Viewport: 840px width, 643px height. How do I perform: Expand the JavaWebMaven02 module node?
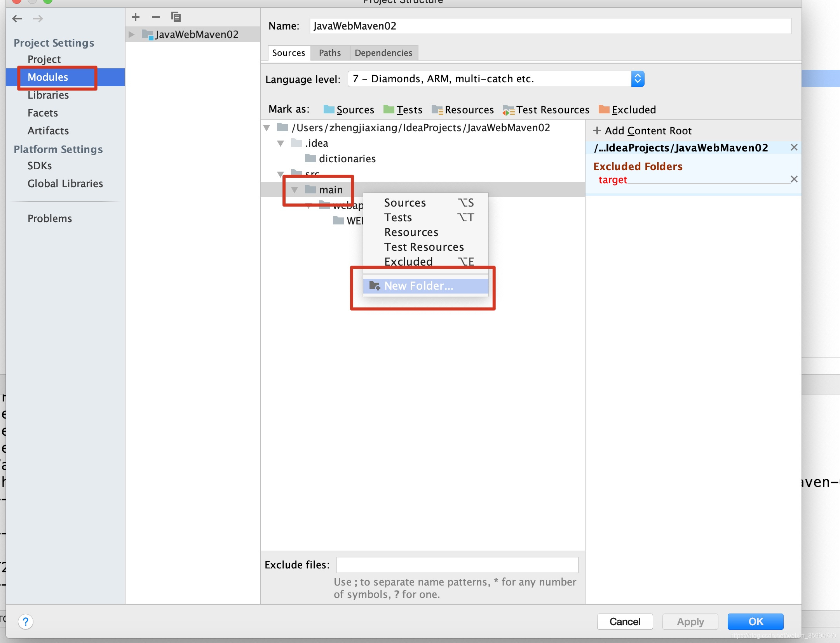(132, 35)
